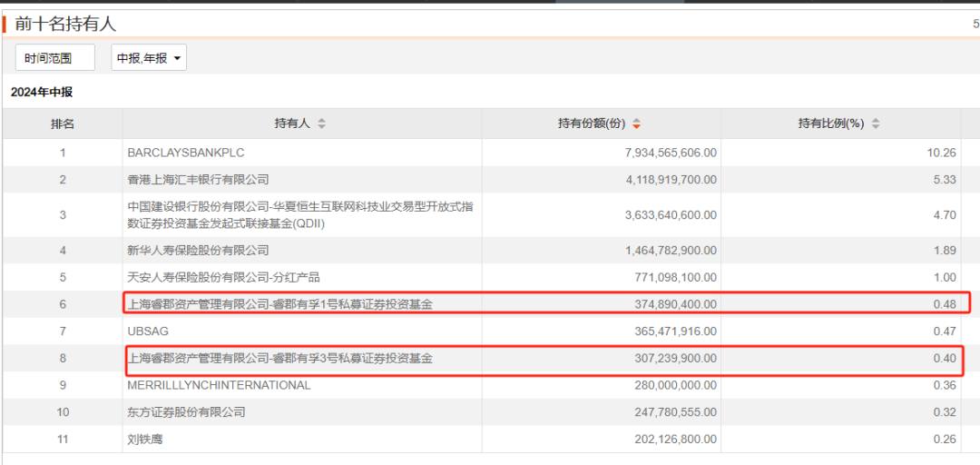Click holding ratio 0.36
Viewport: 980px width, 465px height.
pos(945,385)
